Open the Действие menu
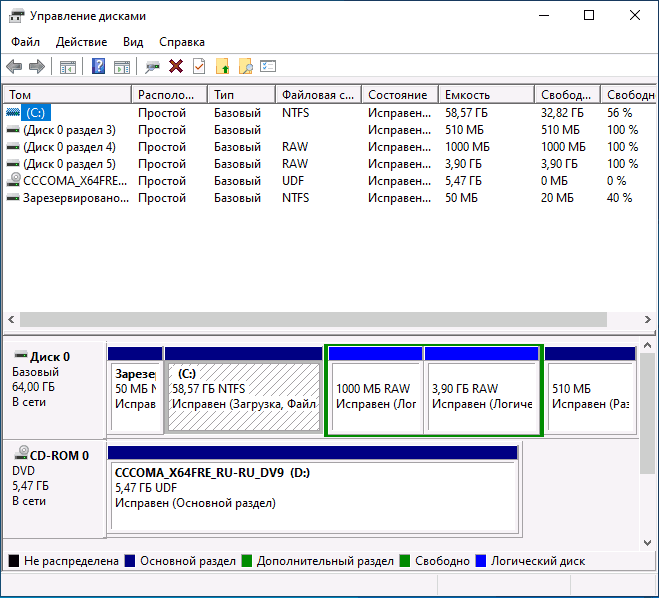659x598 pixels. [x=81, y=42]
